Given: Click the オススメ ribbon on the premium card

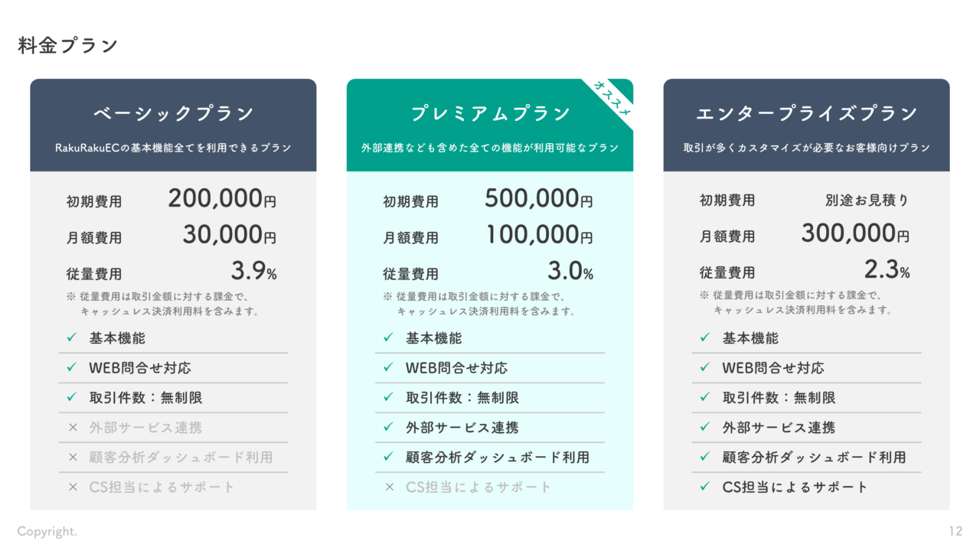Looking at the screenshot, I should tap(612, 99).
